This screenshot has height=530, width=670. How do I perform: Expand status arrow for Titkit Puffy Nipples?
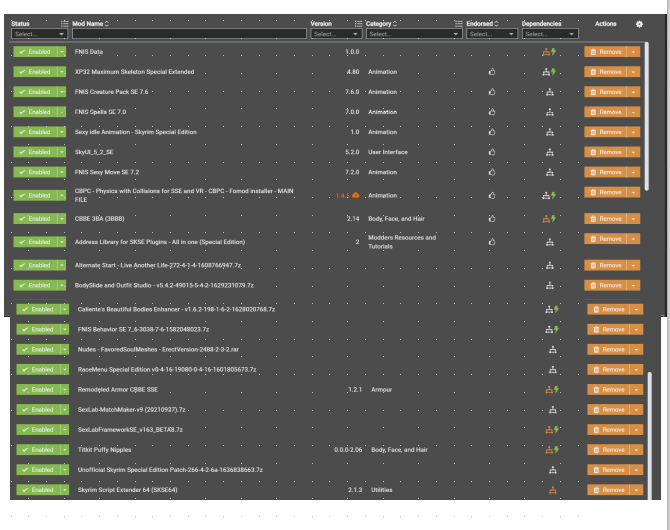pyautogui.click(x=65, y=450)
